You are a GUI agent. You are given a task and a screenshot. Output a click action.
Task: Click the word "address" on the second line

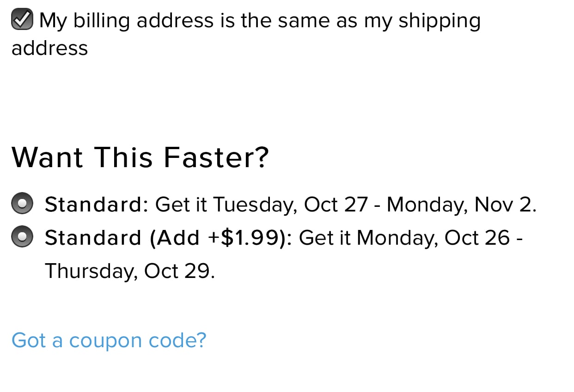(49, 48)
